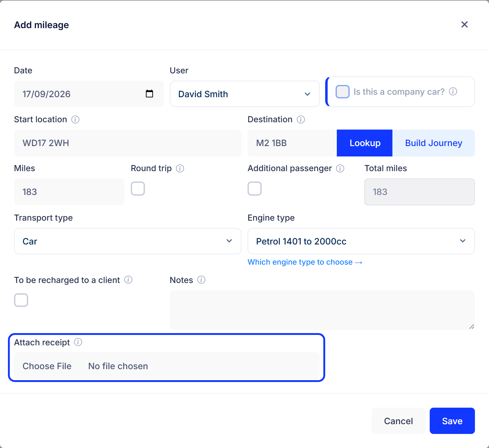489x448 pixels.
Task: Open Which engine type to choose link
Action: 305,262
